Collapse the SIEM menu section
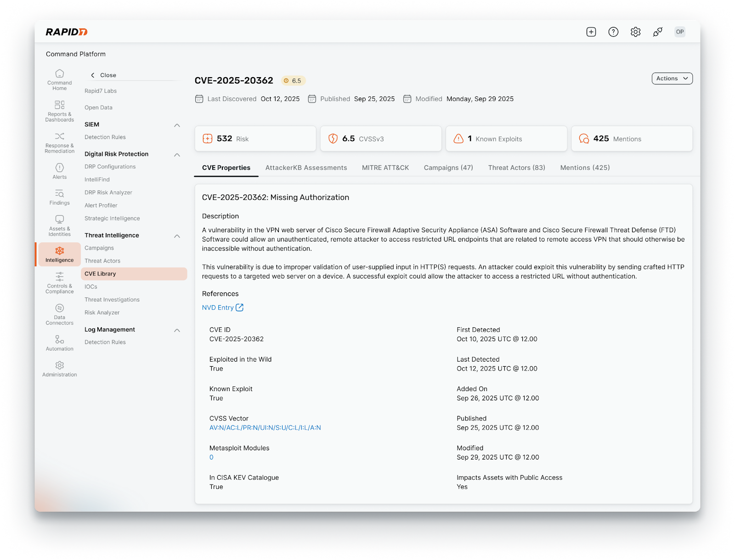The height and width of the screenshot is (560, 735). (177, 125)
